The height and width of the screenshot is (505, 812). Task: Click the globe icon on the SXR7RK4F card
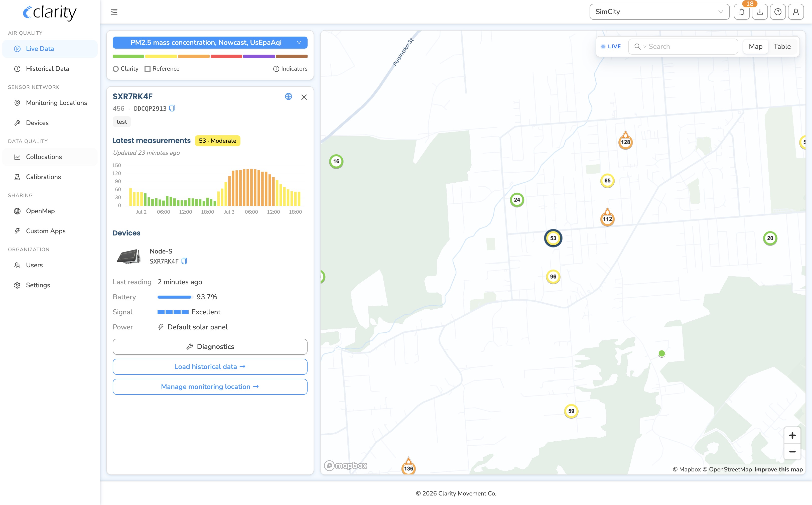[x=289, y=96]
